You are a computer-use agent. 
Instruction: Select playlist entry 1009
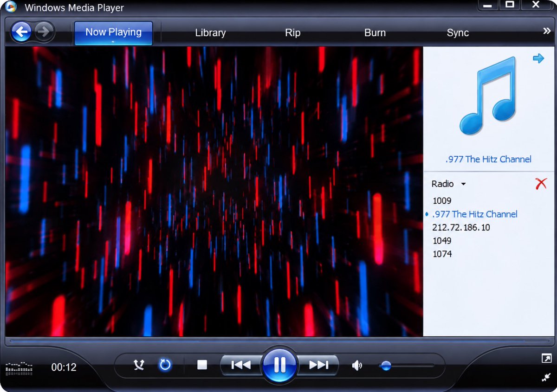tap(442, 201)
